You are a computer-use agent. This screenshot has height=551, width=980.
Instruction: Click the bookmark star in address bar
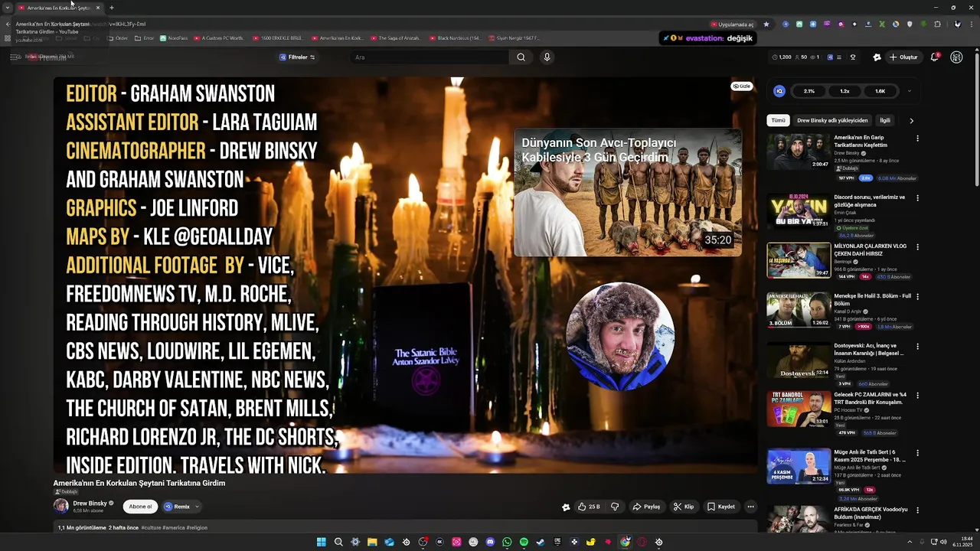point(766,24)
